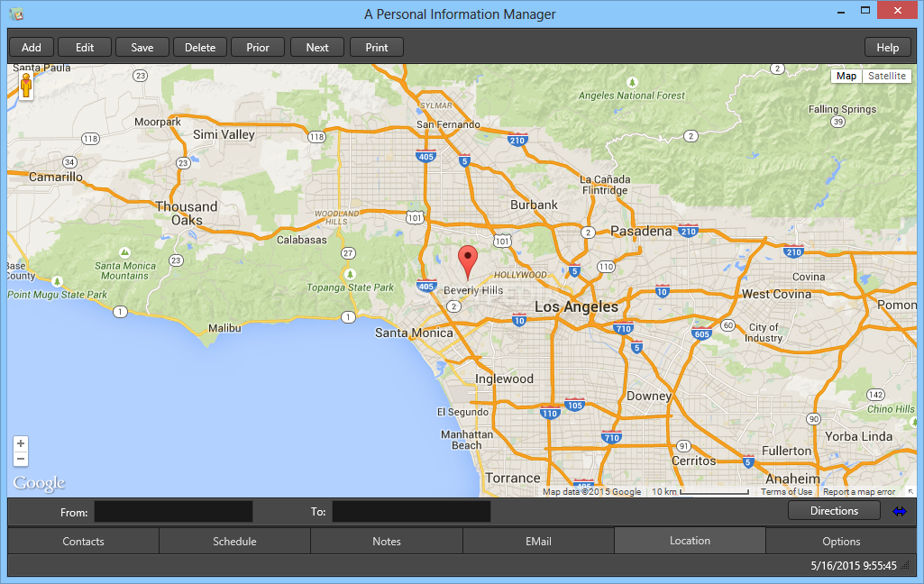924x584 pixels.
Task: Open the Schedule tab
Action: click(x=234, y=541)
